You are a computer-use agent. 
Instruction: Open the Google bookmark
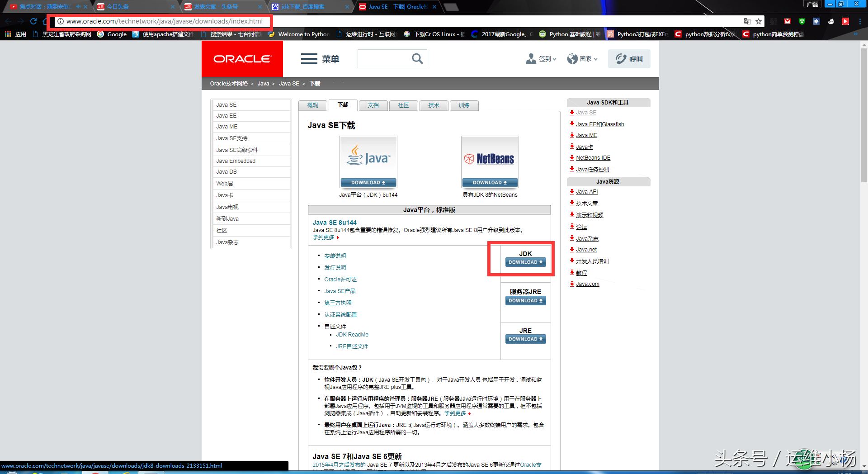(112, 34)
